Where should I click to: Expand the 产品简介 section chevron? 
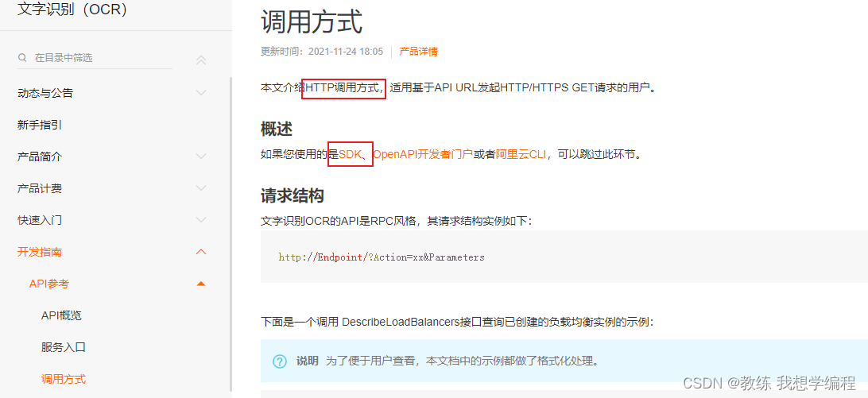(x=202, y=156)
